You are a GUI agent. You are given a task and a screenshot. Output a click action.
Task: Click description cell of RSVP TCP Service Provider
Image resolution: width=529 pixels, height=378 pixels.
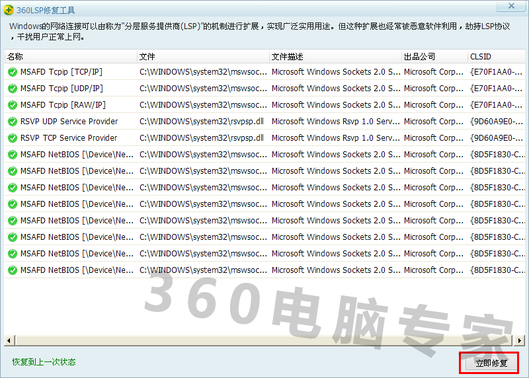pyautogui.click(x=336, y=138)
